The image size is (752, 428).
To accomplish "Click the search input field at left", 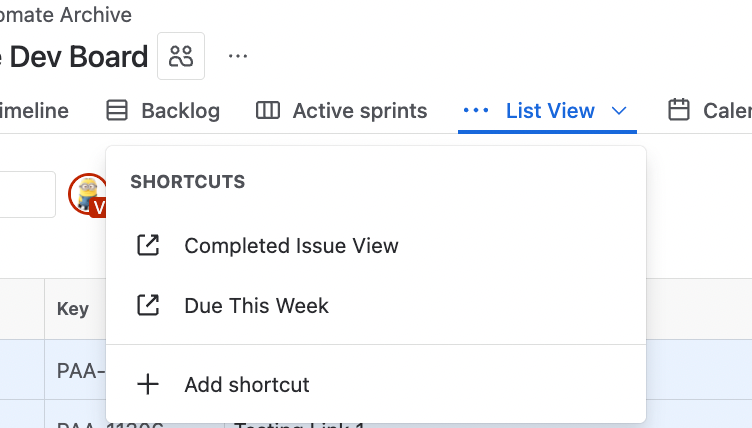I will click(x=26, y=194).
